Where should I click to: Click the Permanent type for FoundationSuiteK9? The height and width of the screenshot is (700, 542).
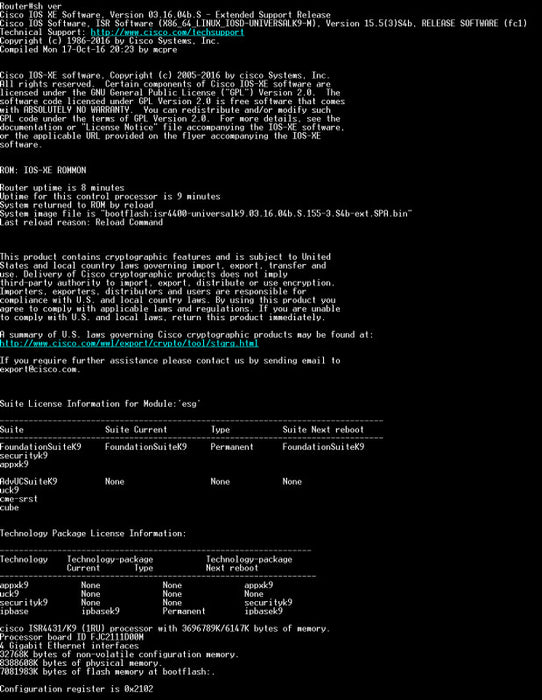232,447
